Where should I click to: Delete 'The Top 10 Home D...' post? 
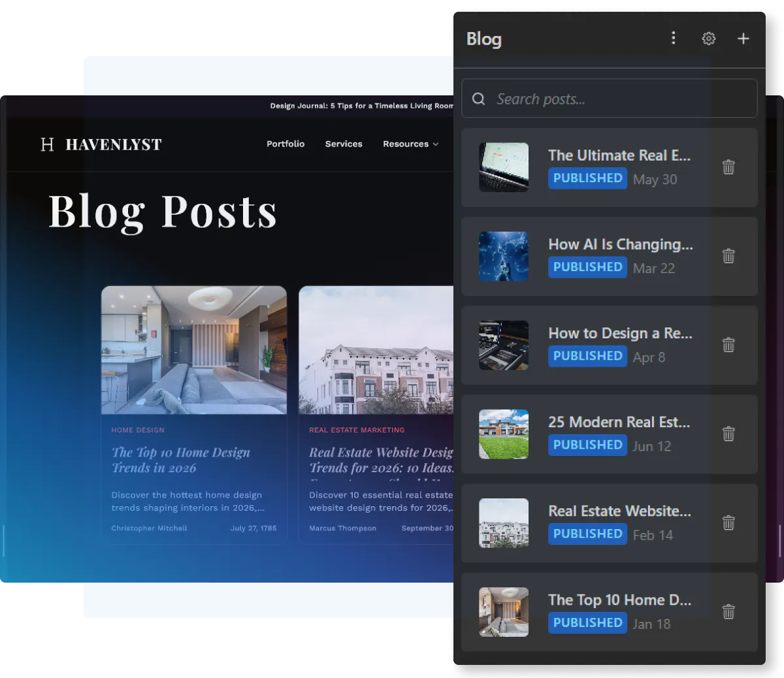coord(728,611)
